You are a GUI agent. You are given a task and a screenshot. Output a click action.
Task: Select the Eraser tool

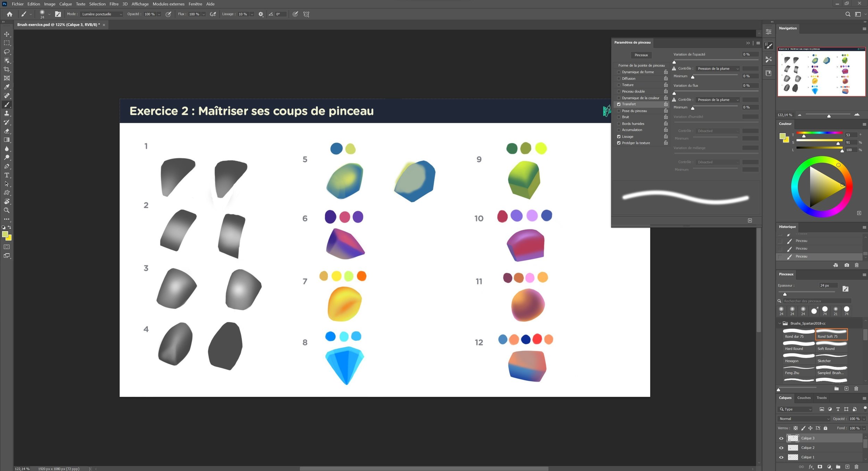pos(7,131)
